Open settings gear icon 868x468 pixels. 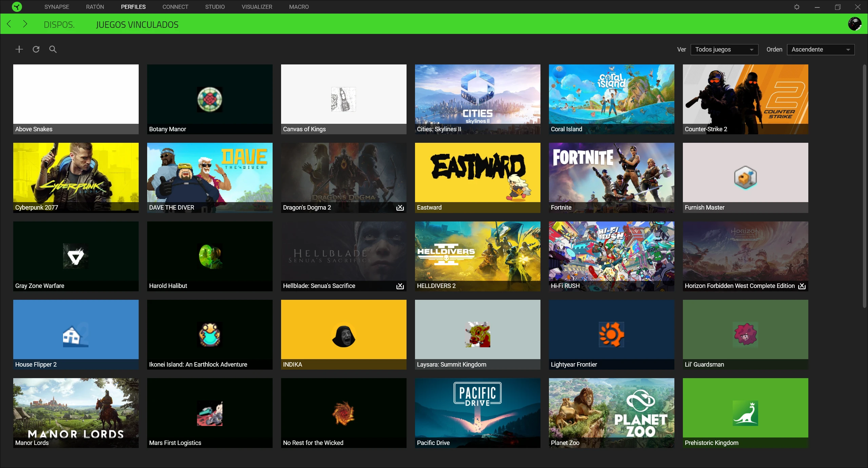pos(797,7)
